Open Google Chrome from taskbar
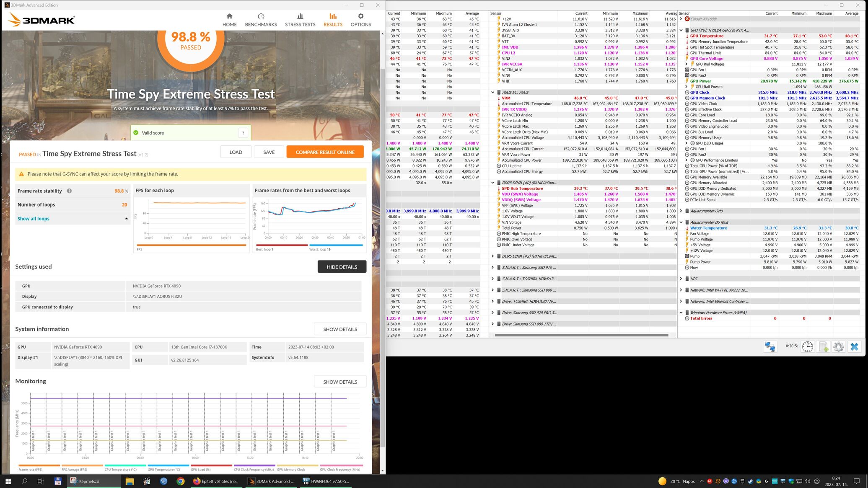 tap(180, 481)
